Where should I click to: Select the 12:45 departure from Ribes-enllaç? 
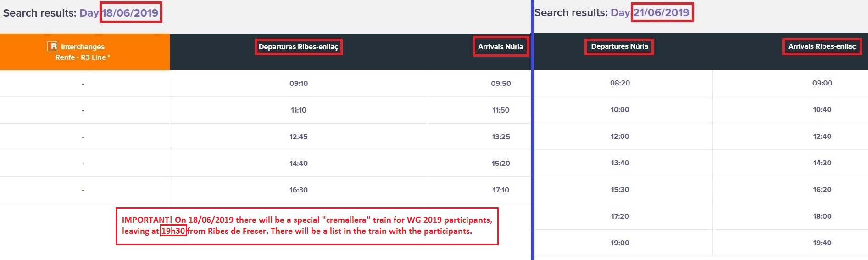coord(299,137)
